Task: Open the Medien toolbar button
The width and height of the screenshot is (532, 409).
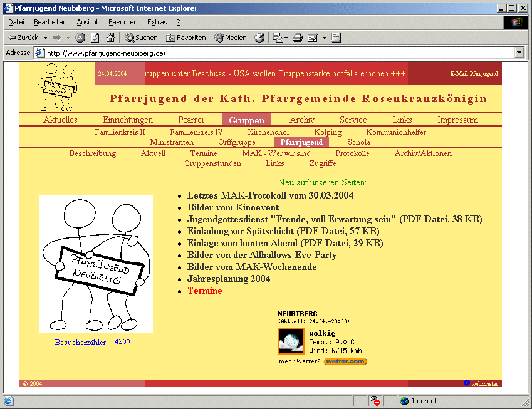Action: coord(231,38)
